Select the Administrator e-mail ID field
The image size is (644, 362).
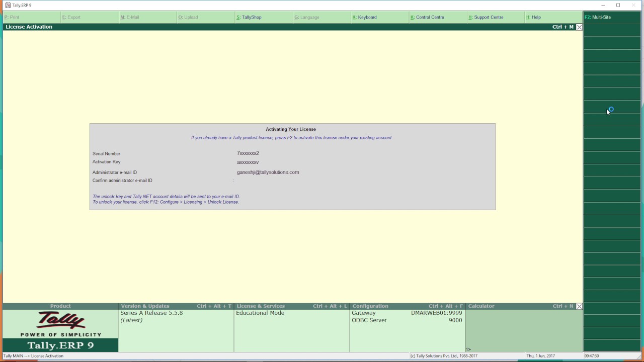pyautogui.click(x=268, y=172)
